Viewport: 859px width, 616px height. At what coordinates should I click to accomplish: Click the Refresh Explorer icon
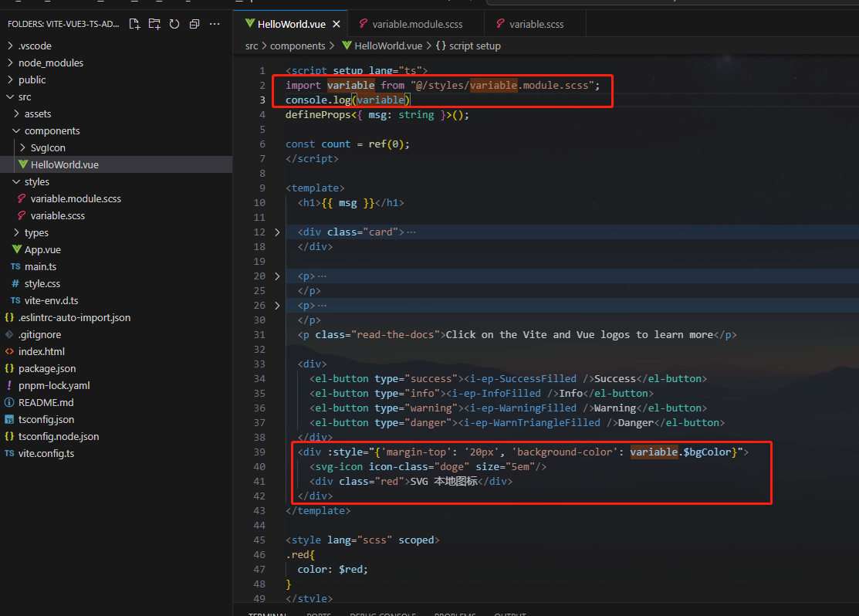pos(174,24)
